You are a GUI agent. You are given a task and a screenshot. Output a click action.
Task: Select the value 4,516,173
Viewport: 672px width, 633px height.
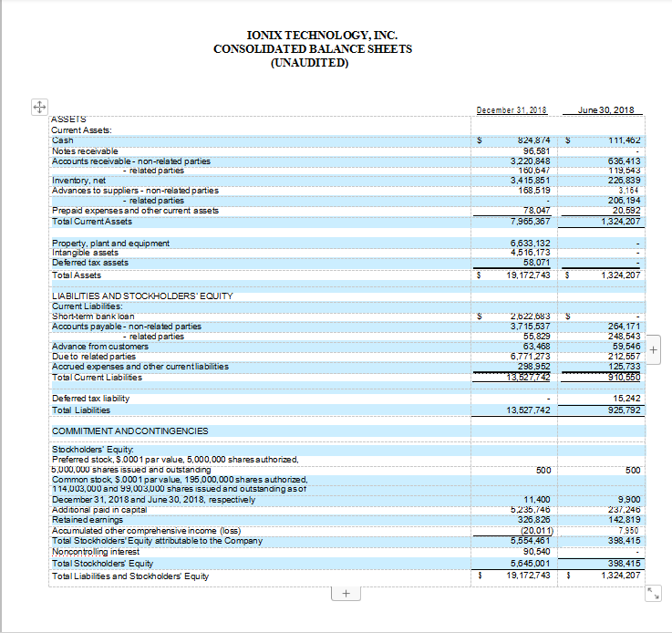click(x=530, y=253)
